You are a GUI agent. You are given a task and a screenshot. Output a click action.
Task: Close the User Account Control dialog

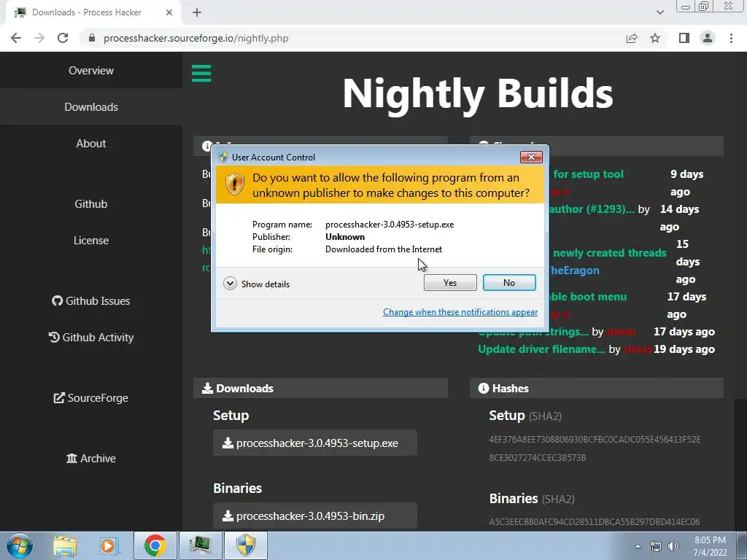point(531,157)
